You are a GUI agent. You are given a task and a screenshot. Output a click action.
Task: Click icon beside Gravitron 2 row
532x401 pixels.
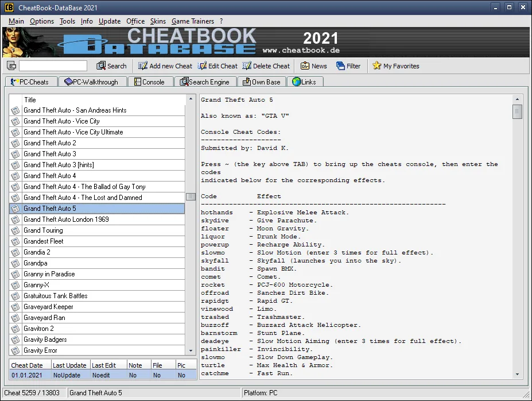(15, 329)
